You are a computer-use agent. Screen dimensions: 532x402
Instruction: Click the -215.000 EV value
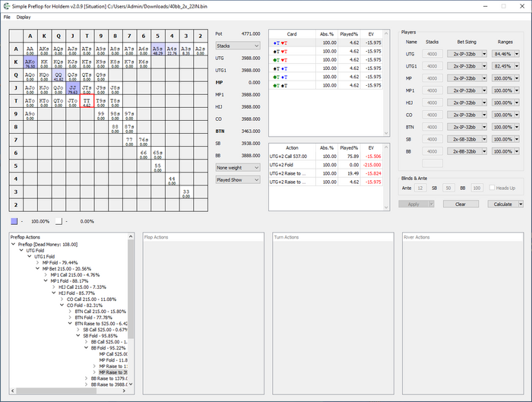(x=372, y=165)
